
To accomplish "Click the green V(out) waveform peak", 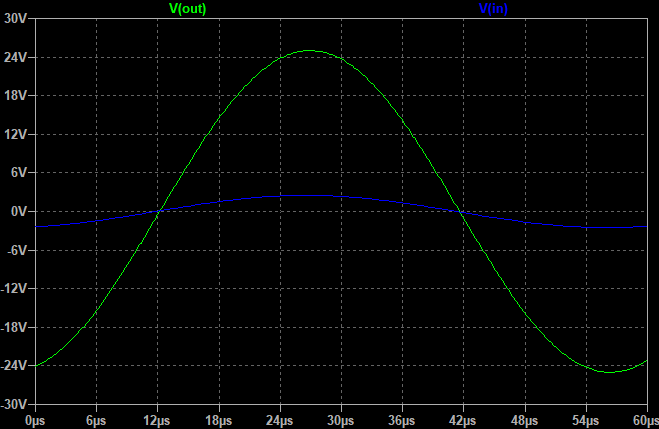I will pyautogui.click(x=309, y=50).
